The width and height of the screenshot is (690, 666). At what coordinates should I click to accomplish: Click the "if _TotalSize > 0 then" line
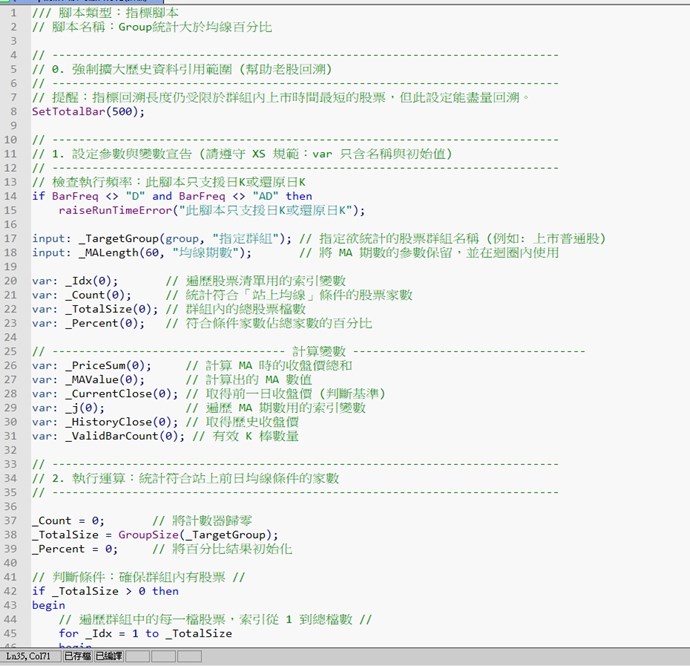click(x=105, y=591)
